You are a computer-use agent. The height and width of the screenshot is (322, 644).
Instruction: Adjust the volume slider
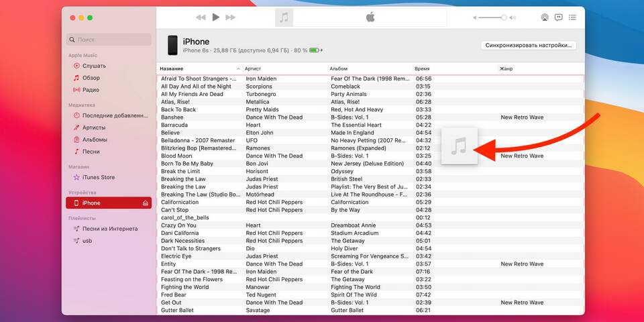[x=492, y=17]
